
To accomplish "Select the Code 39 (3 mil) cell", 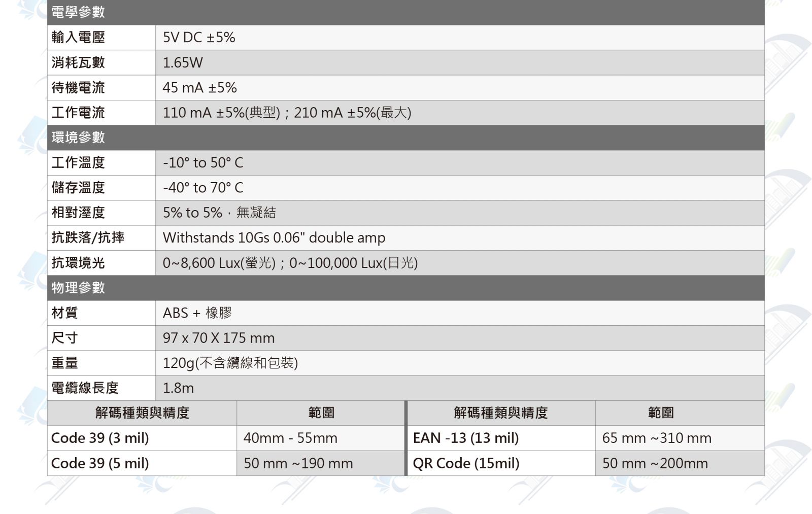I will tap(100, 438).
